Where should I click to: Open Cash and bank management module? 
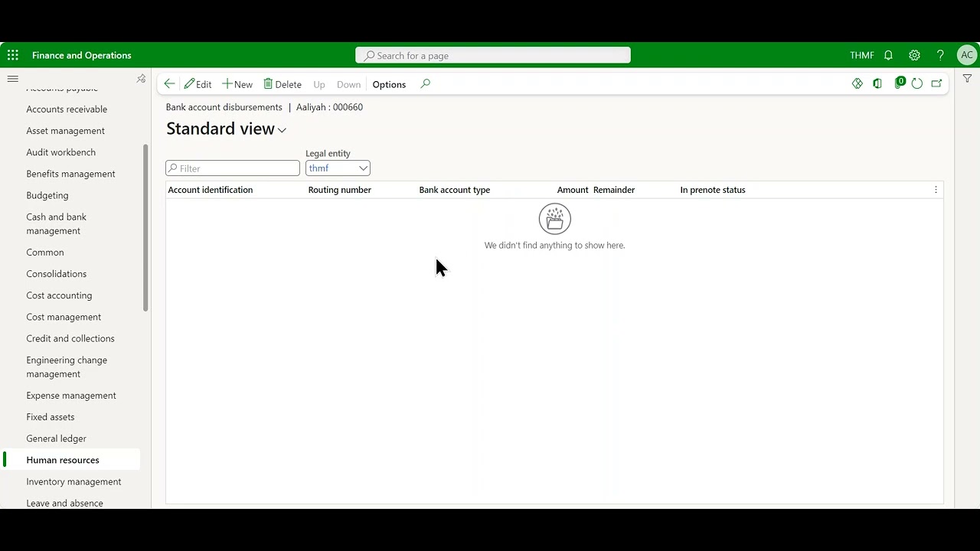tap(57, 223)
